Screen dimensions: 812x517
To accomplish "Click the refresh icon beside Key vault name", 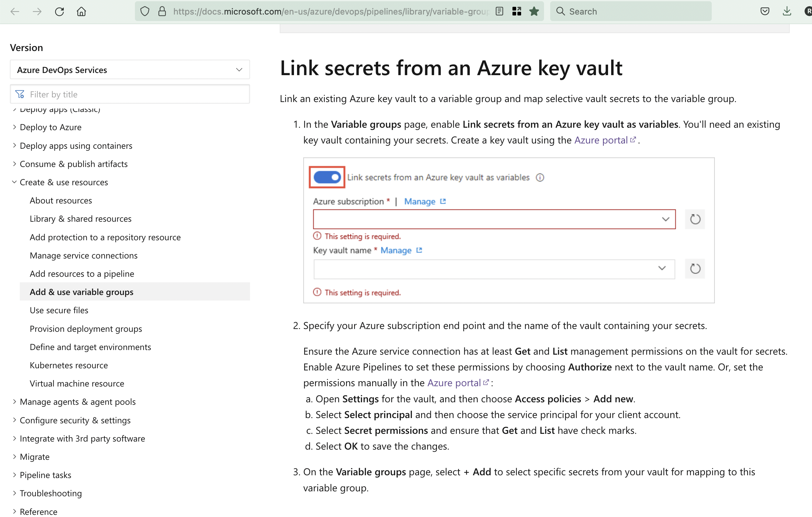I will (695, 269).
